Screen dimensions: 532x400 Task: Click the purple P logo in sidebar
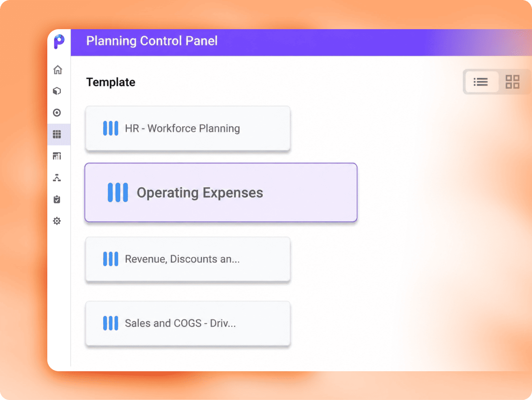click(x=59, y=41)
